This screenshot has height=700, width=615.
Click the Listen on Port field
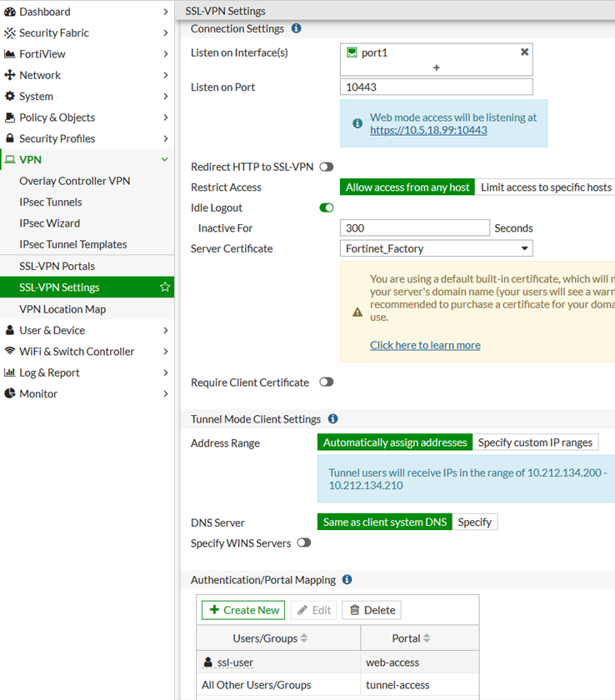tap(436, 87)
